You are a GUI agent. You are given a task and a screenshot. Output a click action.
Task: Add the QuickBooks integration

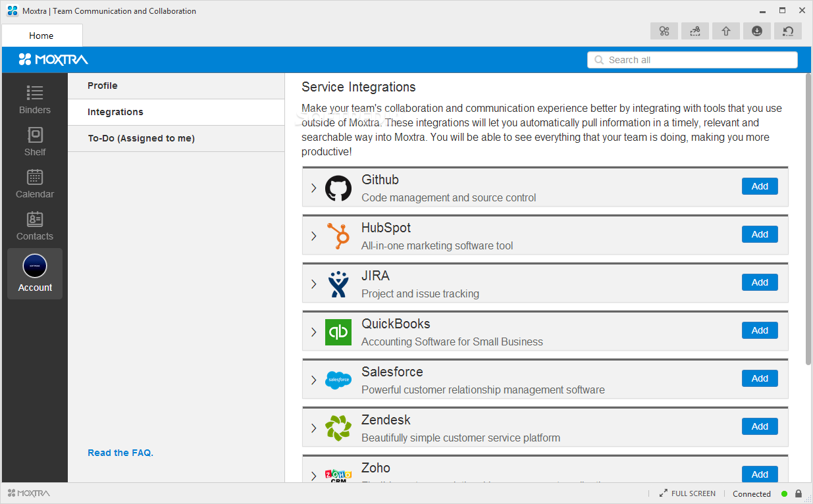(x=760, y=330)
